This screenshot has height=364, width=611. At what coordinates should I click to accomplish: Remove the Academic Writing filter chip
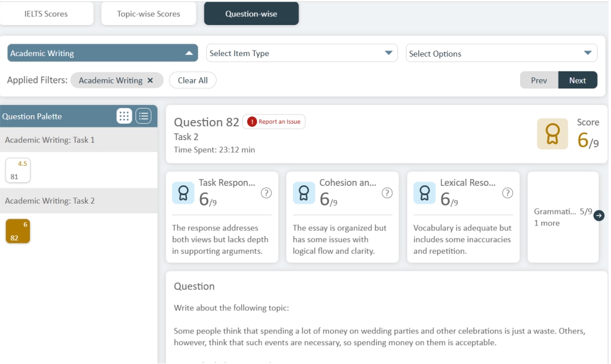[x=150, y=80]
